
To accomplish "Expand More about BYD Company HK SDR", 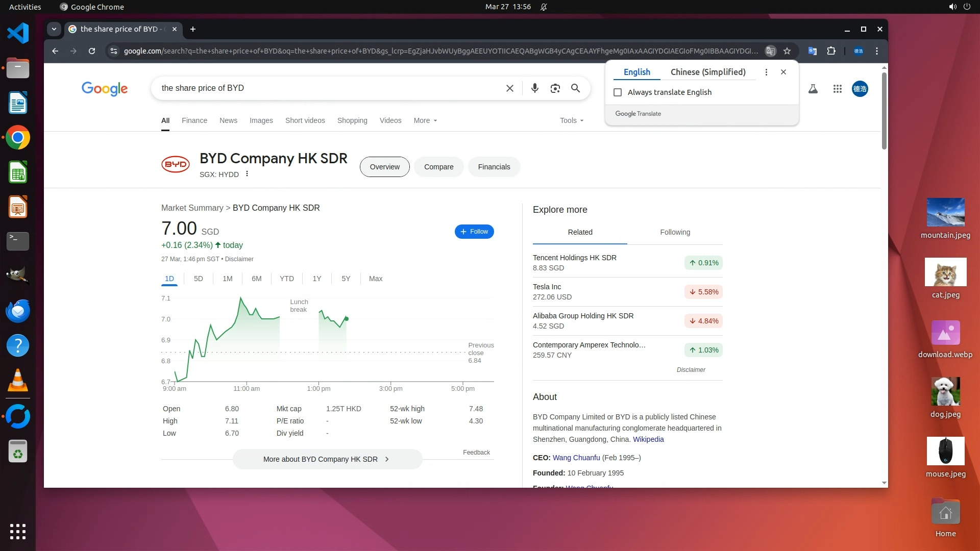I will pos(327,459).
